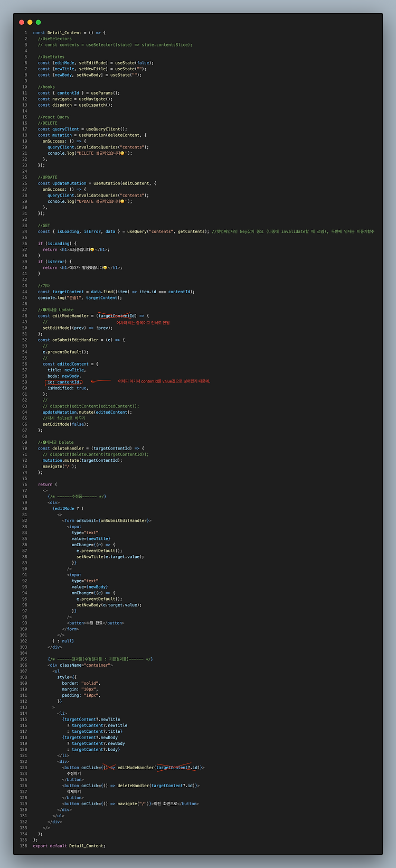This screenshot has width=396, height=868.
Task: Click the 'border: "solid",' style line
Action: (x=80, y=683)
